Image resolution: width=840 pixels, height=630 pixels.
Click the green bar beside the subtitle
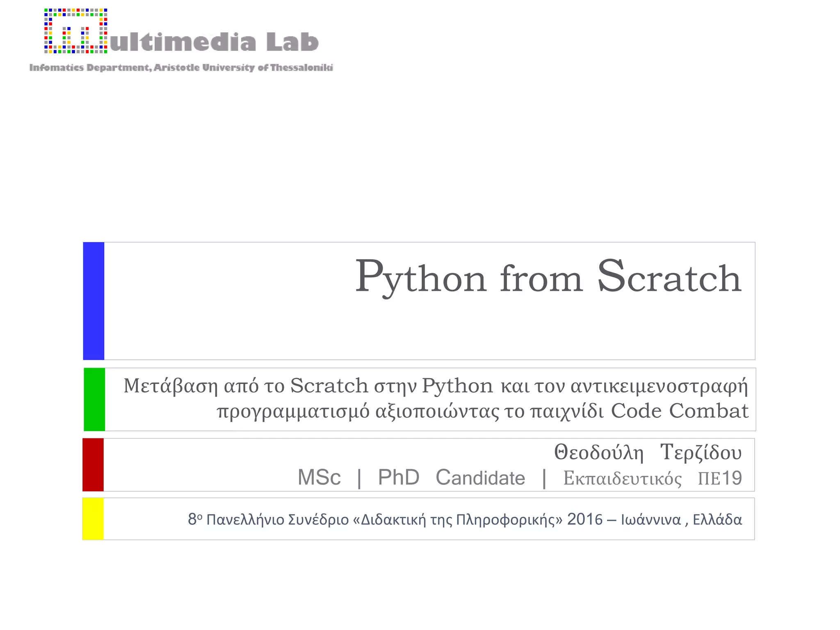[x=94, y=399]
